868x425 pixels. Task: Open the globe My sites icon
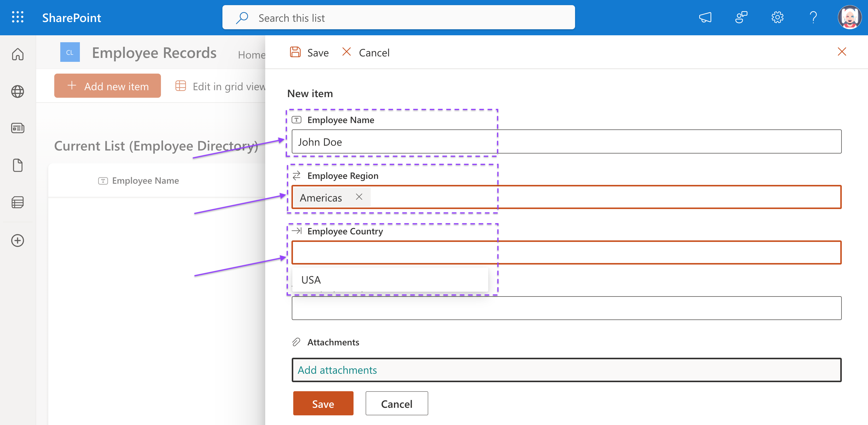[17, 91]
